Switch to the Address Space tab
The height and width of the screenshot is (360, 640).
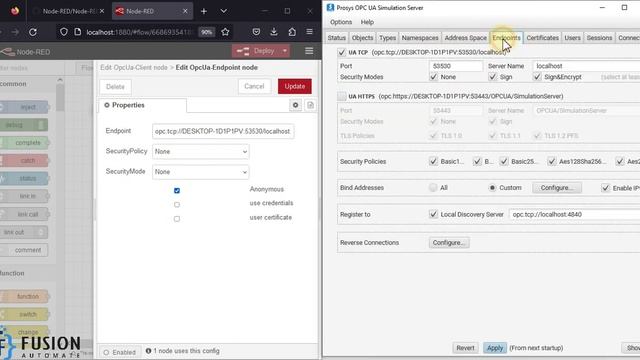pos(466,38)
